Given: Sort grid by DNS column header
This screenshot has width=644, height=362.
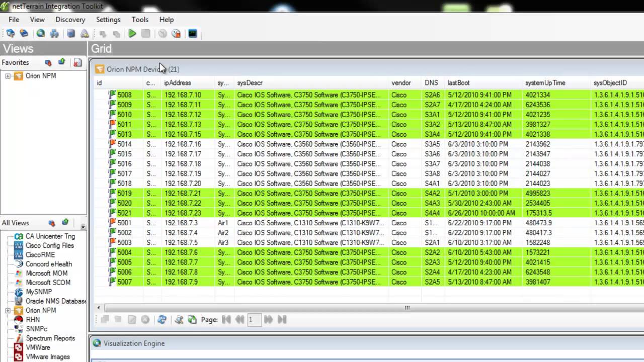Looking at the screenshot, I should [x=431, y=83].
